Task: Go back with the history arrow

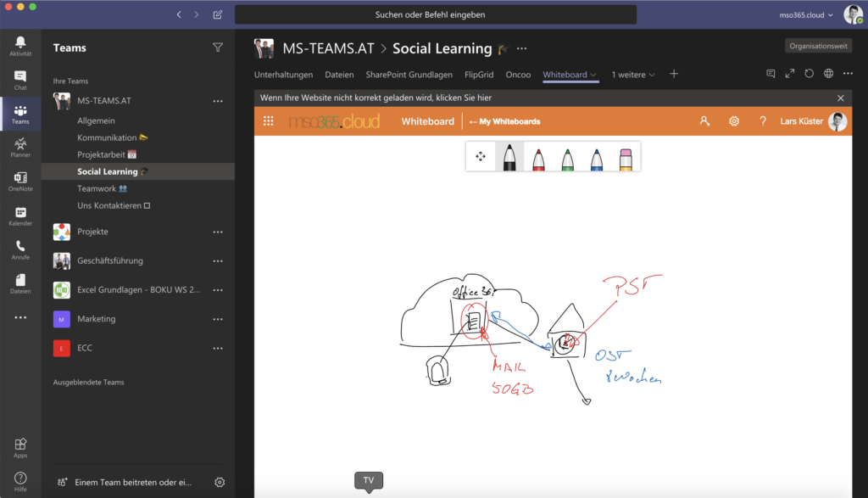Action: click(x=179, y=14)
